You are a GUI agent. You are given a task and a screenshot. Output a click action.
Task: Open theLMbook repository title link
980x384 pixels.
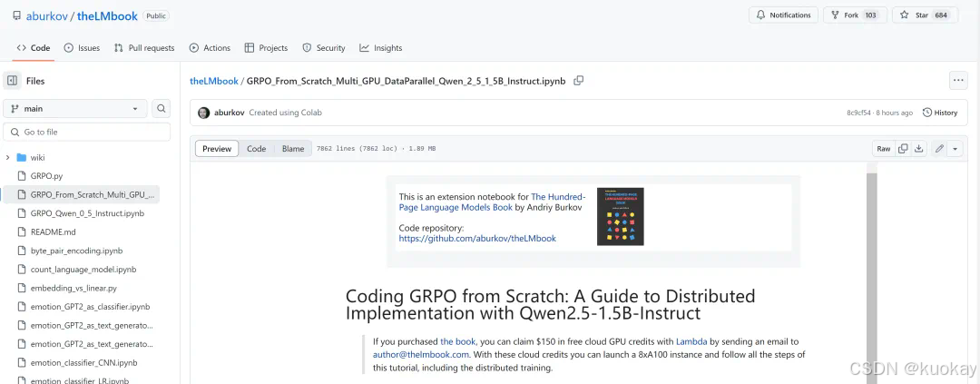107,16
